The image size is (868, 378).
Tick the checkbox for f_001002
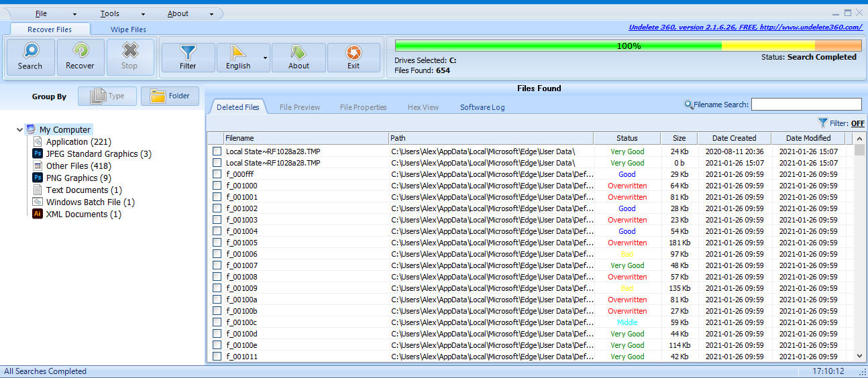point(217,208)
